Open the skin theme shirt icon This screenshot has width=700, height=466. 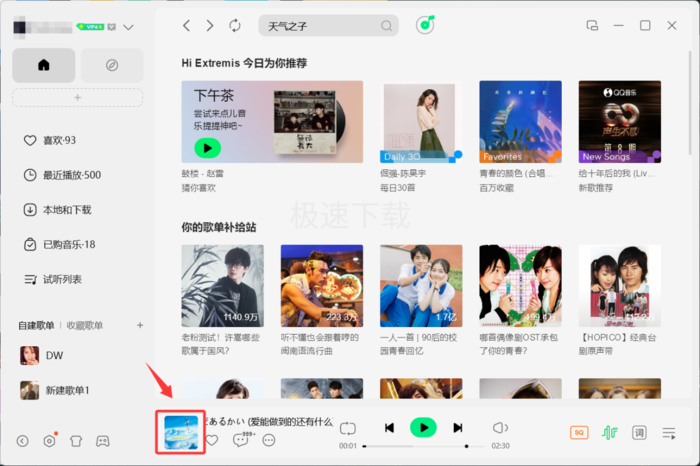76,441
